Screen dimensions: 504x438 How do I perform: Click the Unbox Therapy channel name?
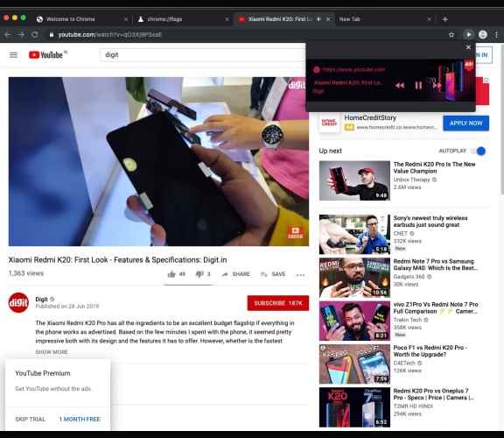[411, 180]
